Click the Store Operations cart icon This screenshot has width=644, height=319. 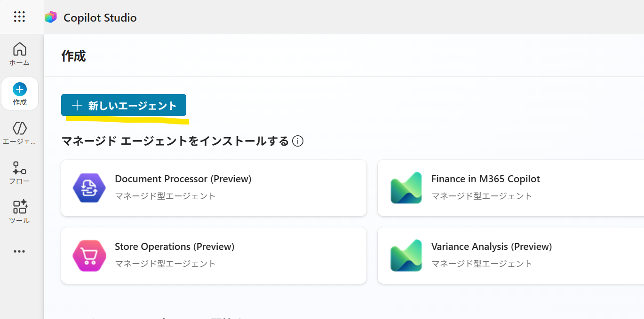point(89,256)
